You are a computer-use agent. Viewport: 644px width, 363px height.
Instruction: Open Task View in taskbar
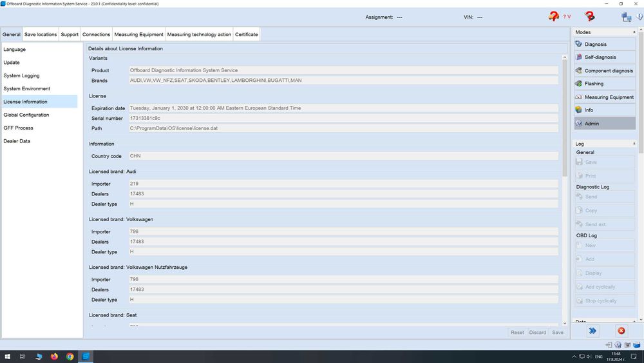pos(23,357)
